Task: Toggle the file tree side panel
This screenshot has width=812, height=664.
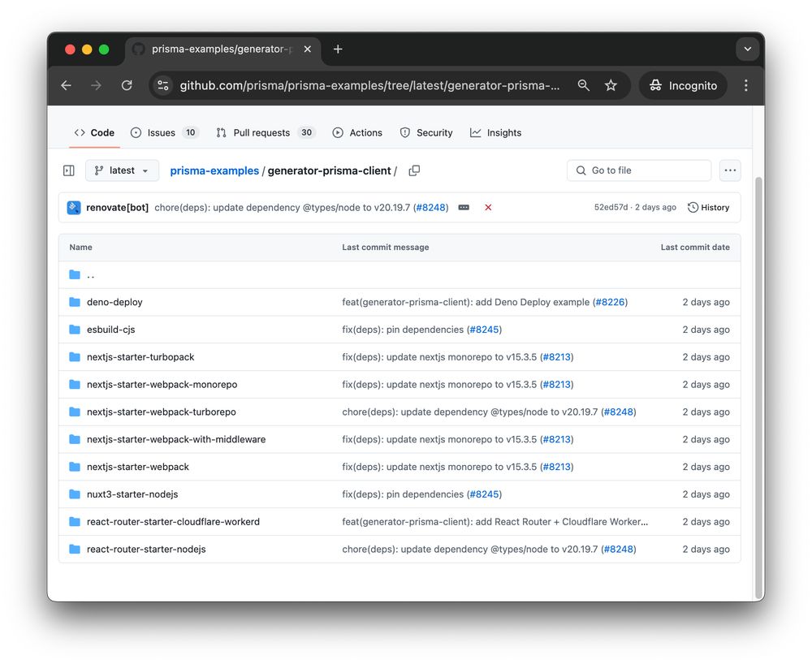Action: click(69, 170)
